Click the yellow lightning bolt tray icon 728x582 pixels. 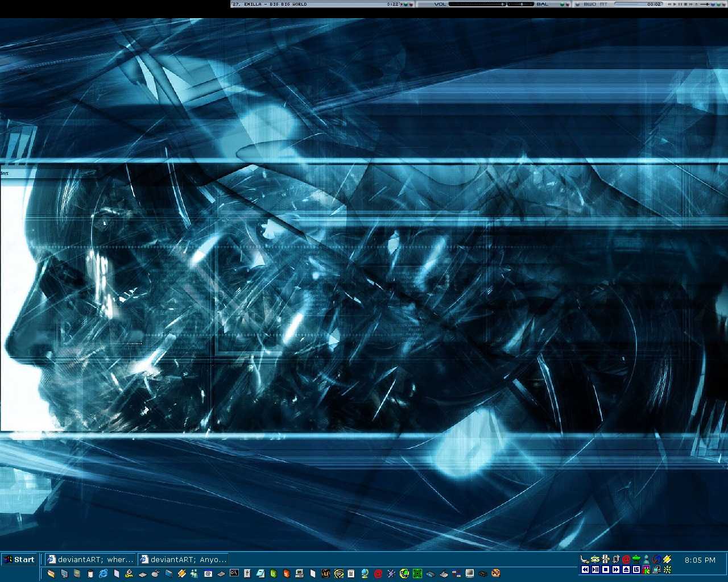[x=667, y=559]
